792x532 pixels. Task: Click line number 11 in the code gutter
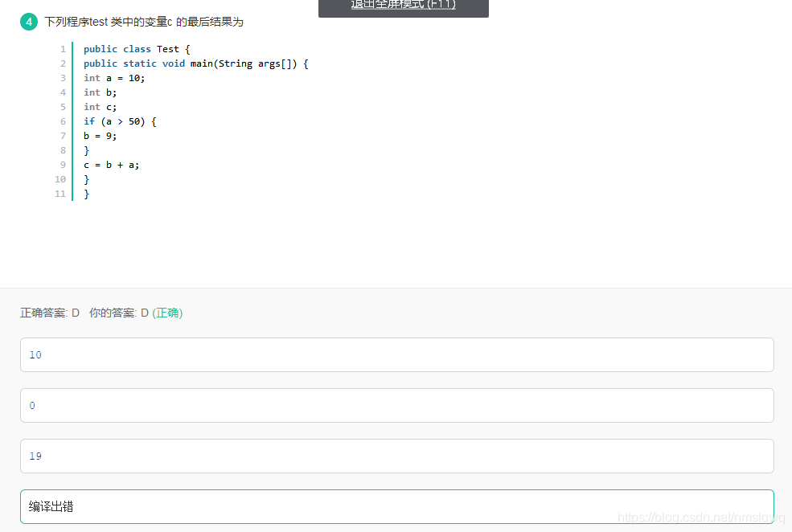click(x=60, y=194)
